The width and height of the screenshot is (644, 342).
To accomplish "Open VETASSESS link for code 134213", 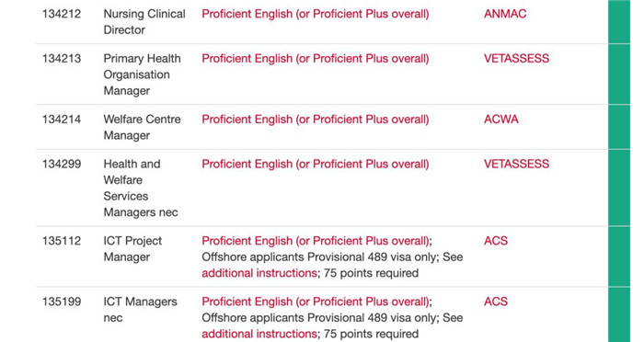I will pyautogui.click(x=516, y=59).
